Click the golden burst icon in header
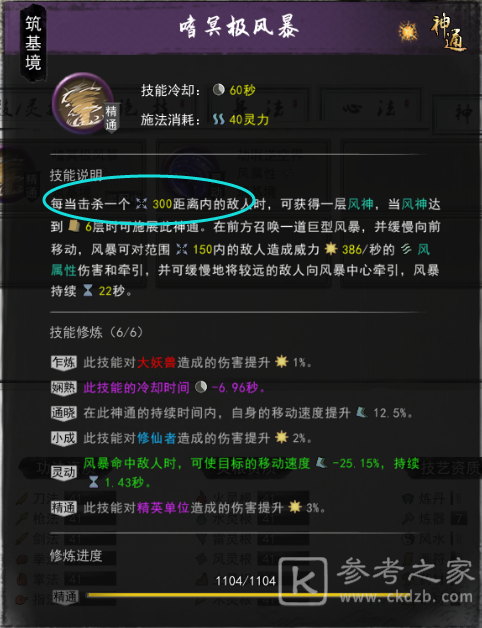The image size is (482, 628). tap(408, 31)
